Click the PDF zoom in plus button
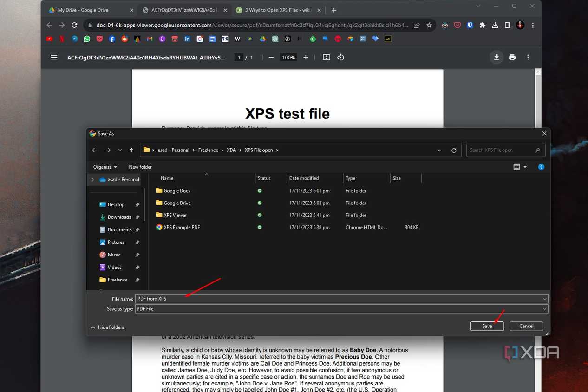Screen dimensions: 588x392 [x=306, y=57]
